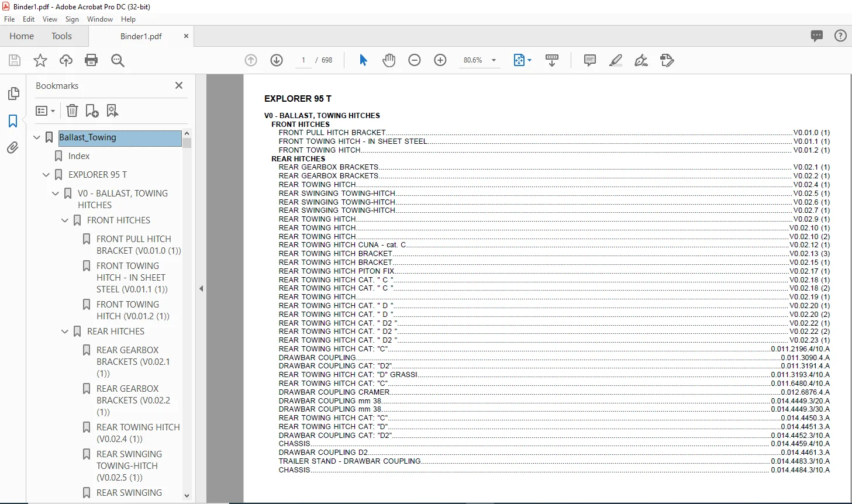The image size is (852, 504).
Task: Click DRAWBAR COUPLING CRAMER entry
Action: (334, 392)
